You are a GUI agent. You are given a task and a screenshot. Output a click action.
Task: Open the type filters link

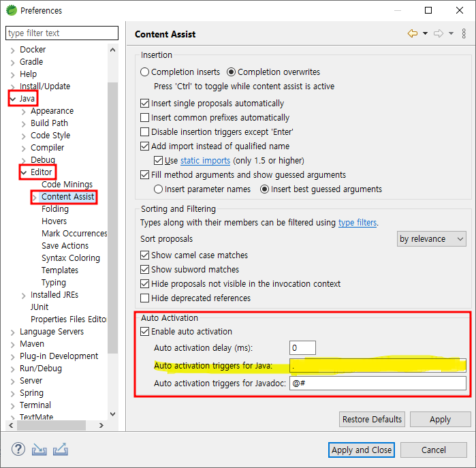(x=358, y=223)
